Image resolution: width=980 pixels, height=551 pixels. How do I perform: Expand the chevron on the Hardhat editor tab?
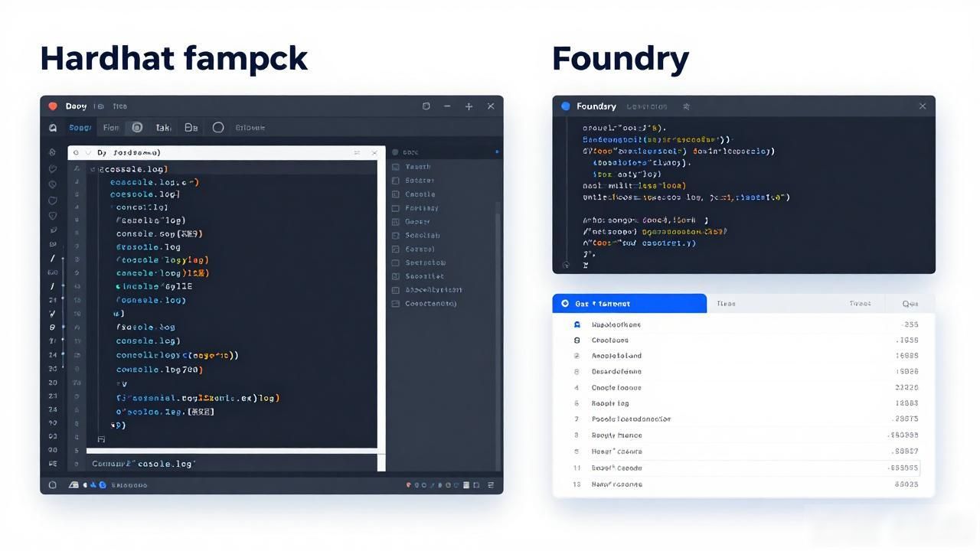[x=88, y=153]
